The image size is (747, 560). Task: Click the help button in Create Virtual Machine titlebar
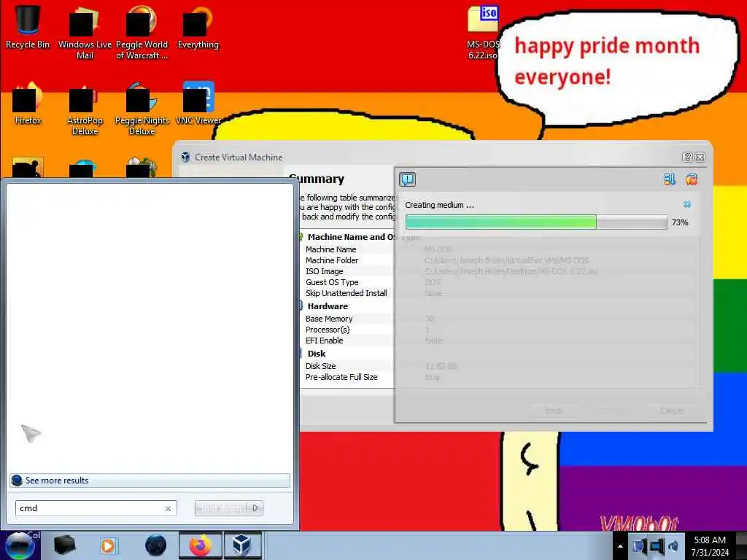coord(687,157)
